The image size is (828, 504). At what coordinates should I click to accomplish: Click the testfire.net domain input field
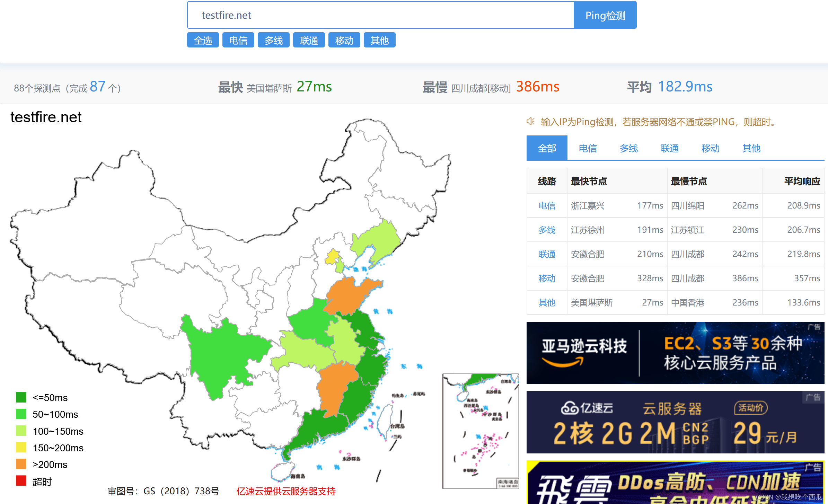[x=380, y=15]
